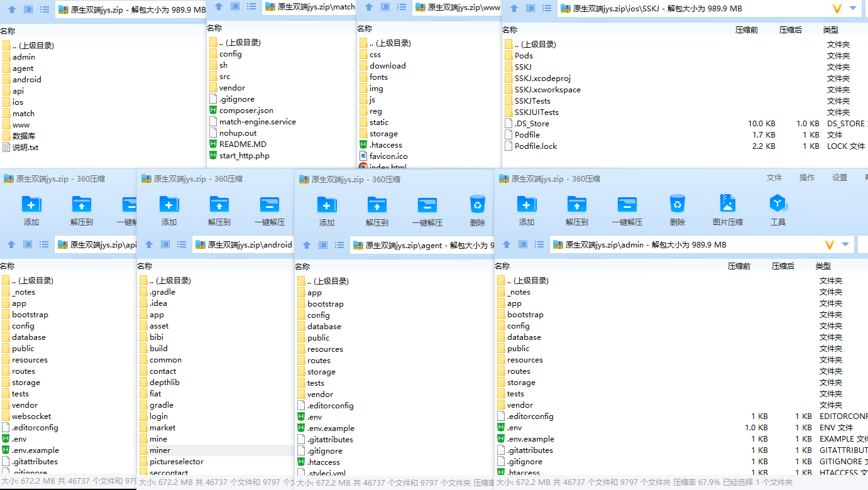This screenshot has height=490, width=868.
Task: Open the 文件 menu
Action: click(x=774, y=178)
